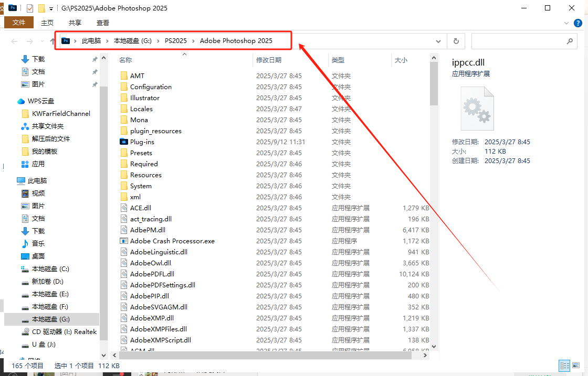Click the Forward navigation arrow
This screenshot has width=588, height=376.
pos(30,41)
